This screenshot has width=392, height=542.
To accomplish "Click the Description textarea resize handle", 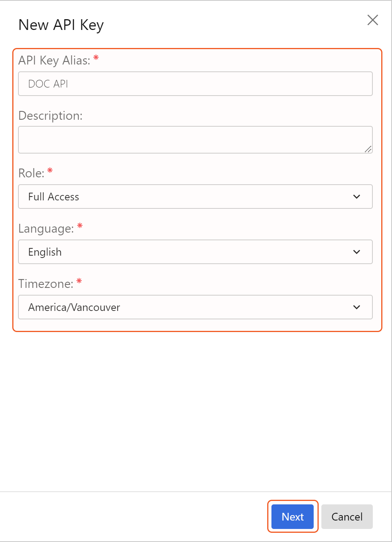I will 368,149.
